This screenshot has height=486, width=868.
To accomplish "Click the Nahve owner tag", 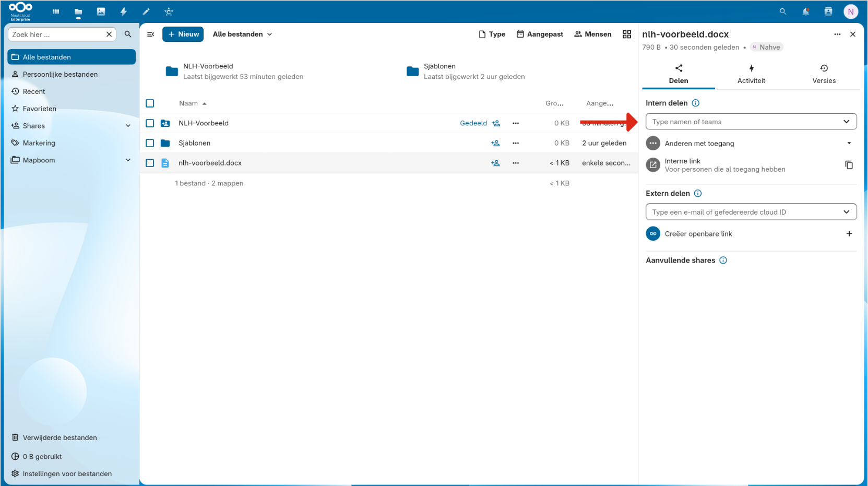I will [x=766, y=48].
